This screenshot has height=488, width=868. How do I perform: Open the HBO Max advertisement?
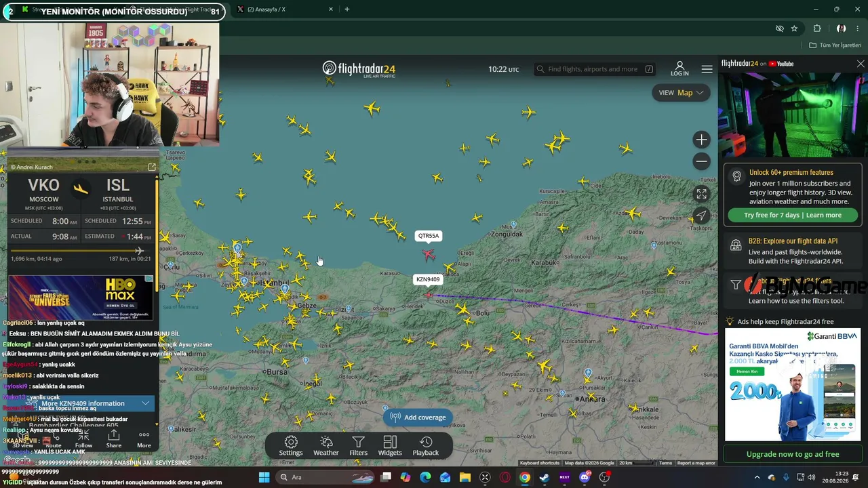pos(81,298)
